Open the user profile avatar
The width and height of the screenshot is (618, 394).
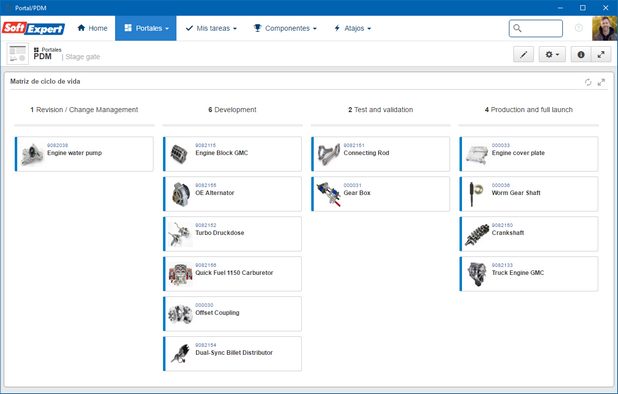tap(605, 28)
